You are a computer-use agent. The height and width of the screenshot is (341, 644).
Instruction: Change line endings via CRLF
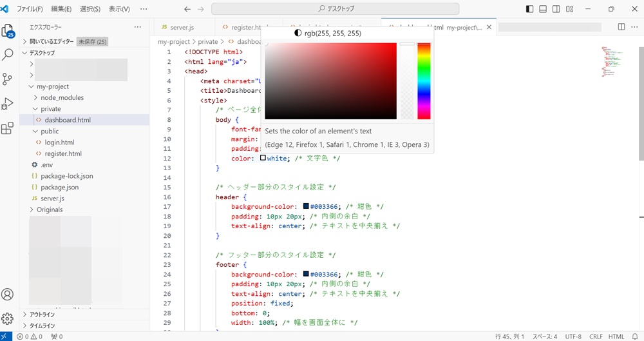(596, 336)
